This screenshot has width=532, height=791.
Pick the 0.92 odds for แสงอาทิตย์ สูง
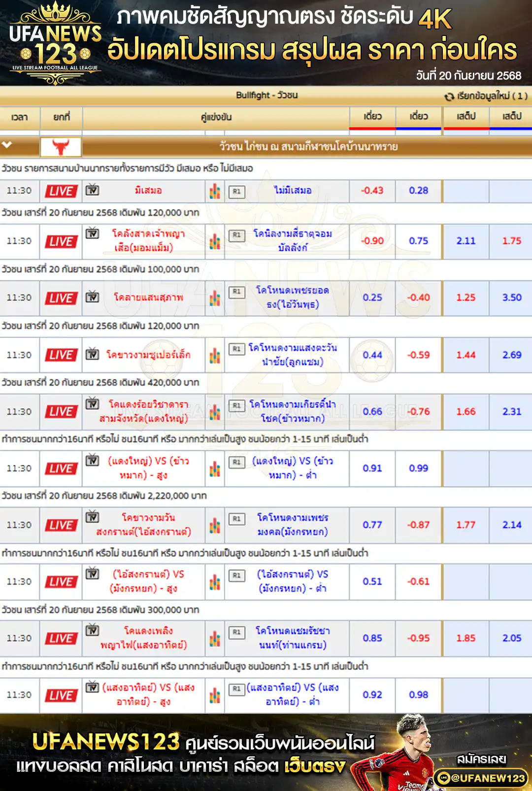coord(372,694)
